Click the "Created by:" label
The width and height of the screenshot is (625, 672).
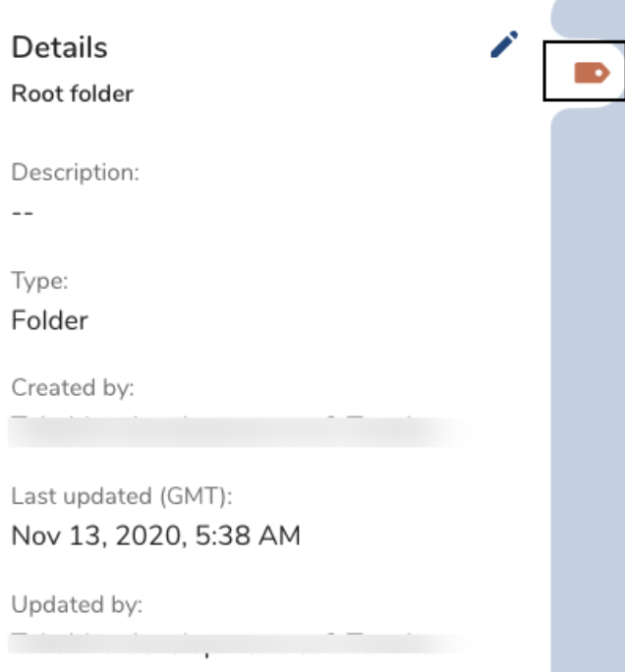tap(72, 388)
